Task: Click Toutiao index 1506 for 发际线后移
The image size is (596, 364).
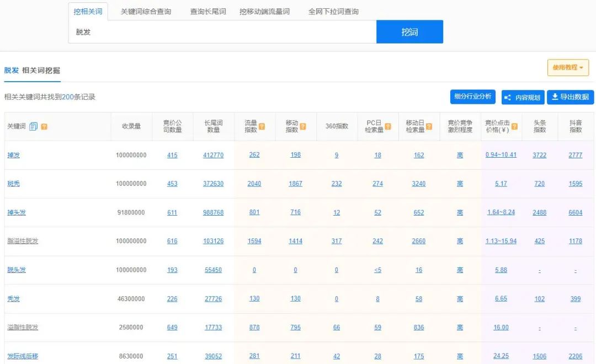Action: (539, 356)
